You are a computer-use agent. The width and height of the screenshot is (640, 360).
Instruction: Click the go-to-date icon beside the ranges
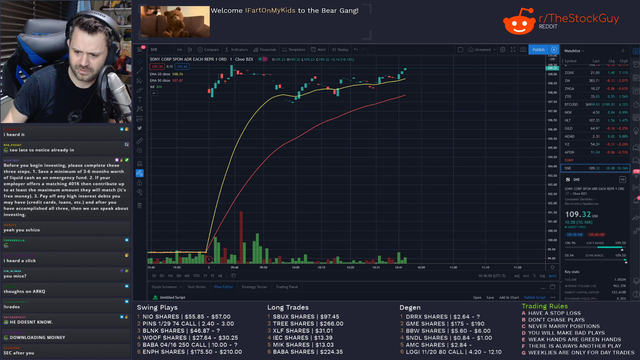click(233, 276)
